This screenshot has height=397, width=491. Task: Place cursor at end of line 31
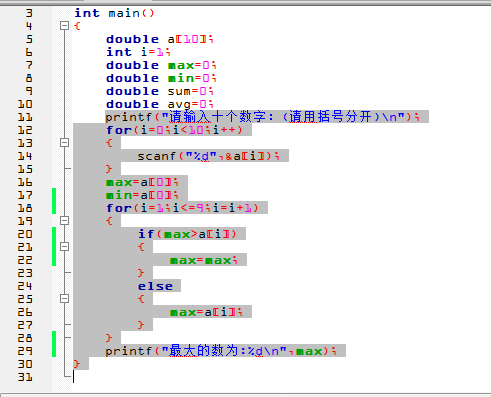(x=74, y=377)
